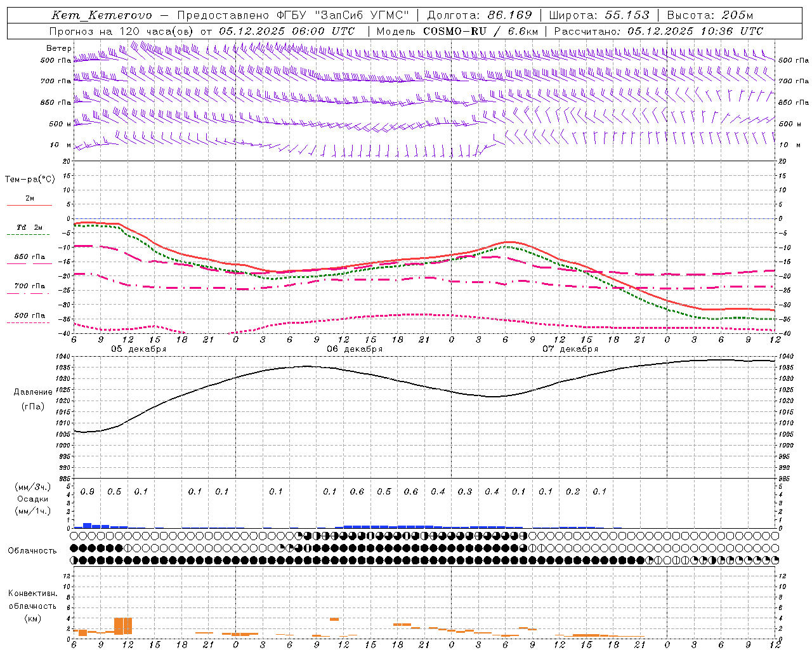Click 'Рассчитано: 05.12.2025 10:36 UTC' timestamp
The height and width of the screenshot is (650, 812).
pos(658,31)
